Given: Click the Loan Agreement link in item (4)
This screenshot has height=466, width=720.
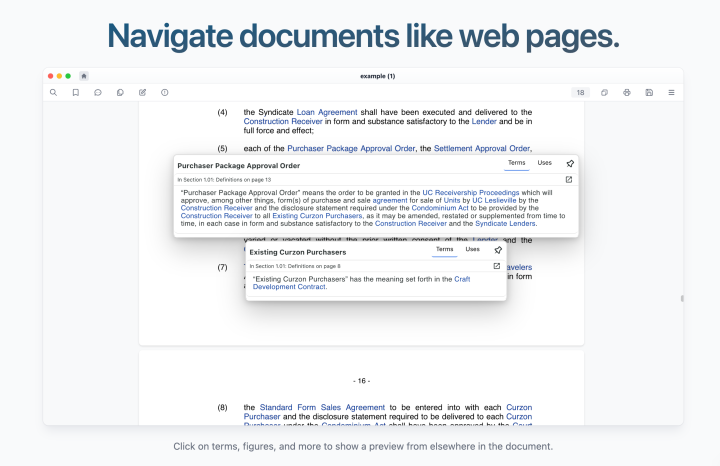Looking at the screenshot, I should click(327, 112).
